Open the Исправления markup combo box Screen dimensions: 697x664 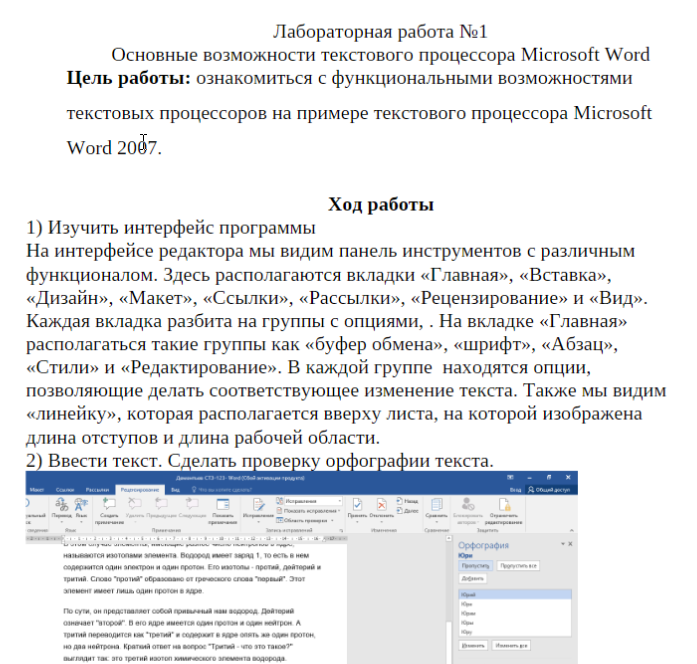pos(313,501)
